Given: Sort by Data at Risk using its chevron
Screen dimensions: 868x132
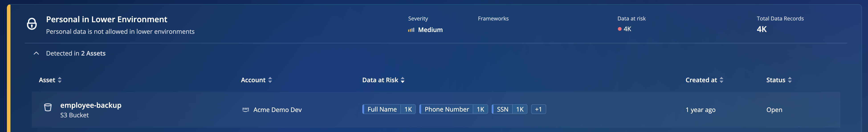Looking at the screenshot, I should (x=402, y=80).
